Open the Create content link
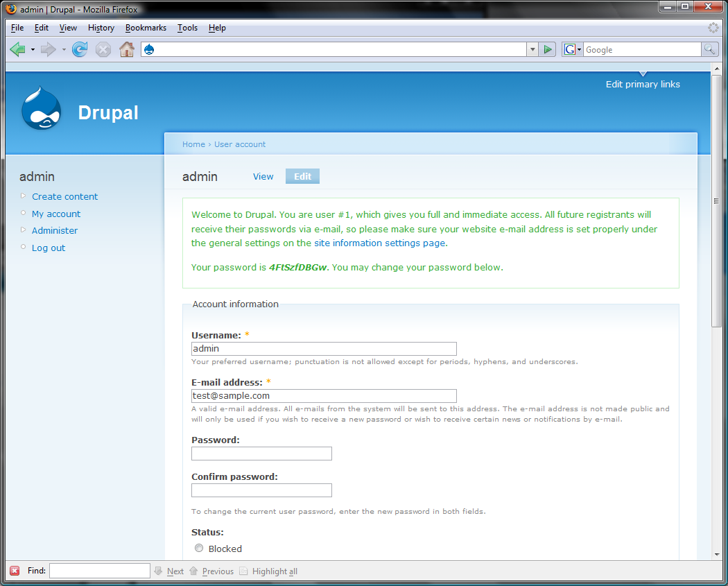Image resolution: width=728 pixels, height=586 pixels. tap(65, 196)
